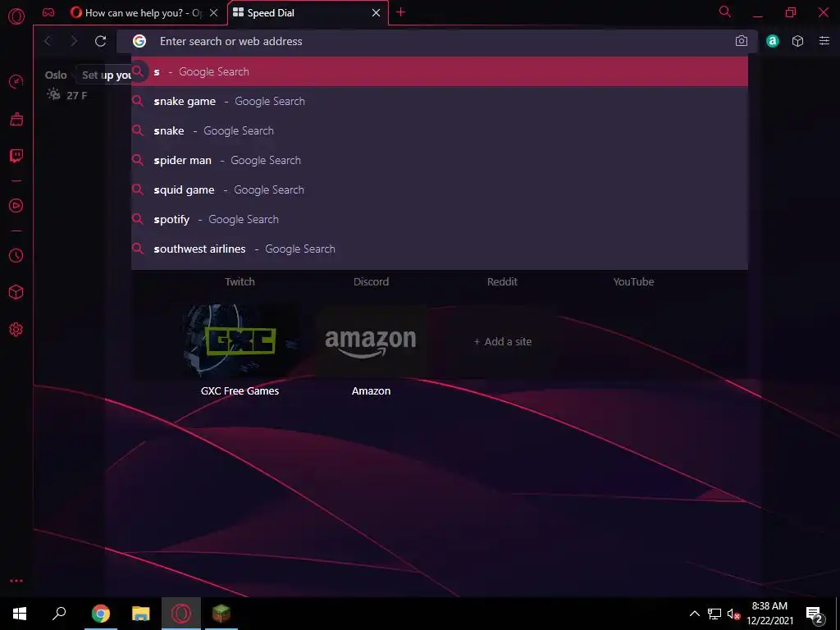Image resolution: width=840 pixels, height=630 pixels.
Task: Select the 'snake game' suggestion
Action: coord(440,101)
